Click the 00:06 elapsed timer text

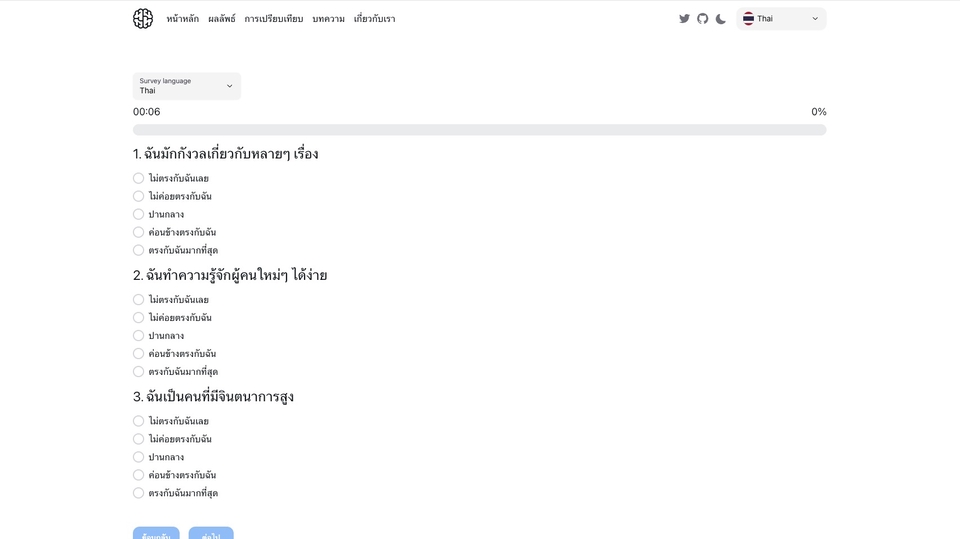(x=147, y=111)
